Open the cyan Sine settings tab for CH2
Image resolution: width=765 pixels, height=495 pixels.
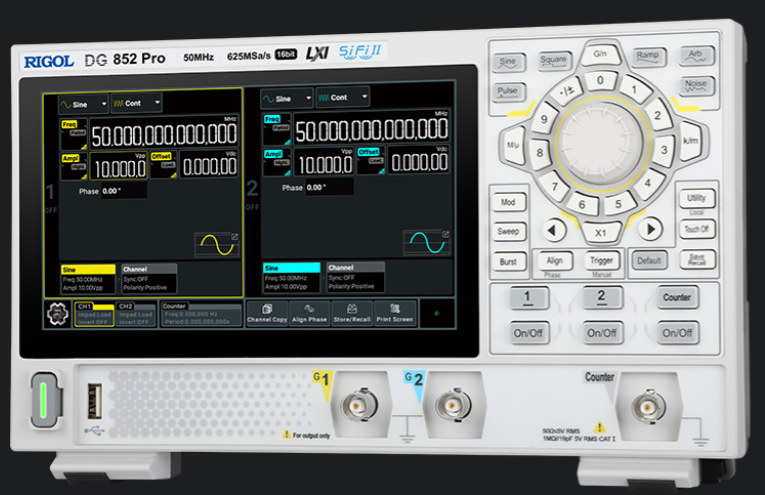coord(292,277)
